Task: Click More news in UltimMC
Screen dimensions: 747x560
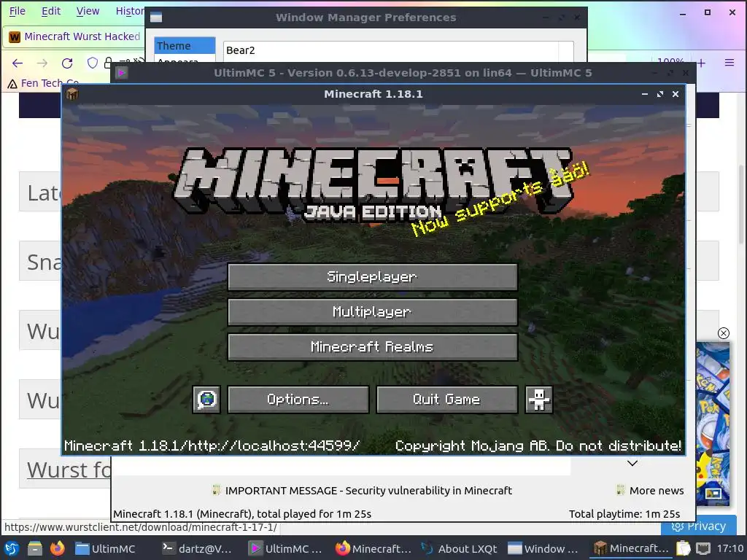Action: (x=657, y=491)
